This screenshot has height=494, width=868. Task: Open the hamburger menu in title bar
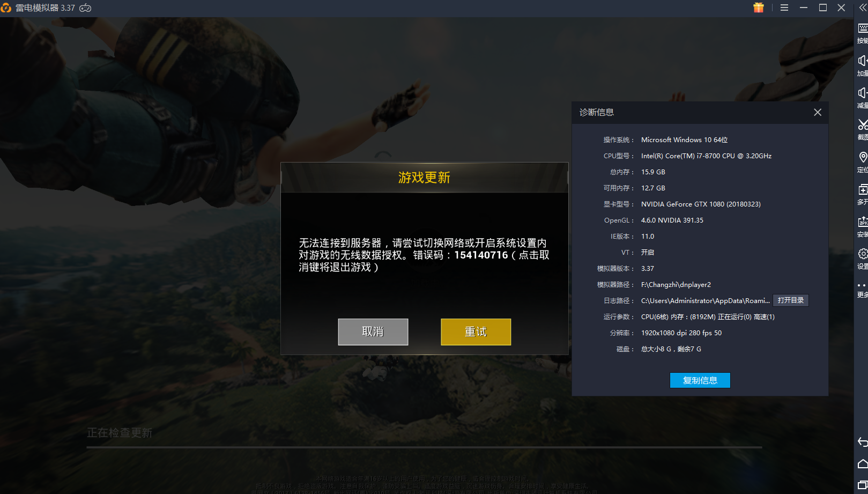coord(784,8)
